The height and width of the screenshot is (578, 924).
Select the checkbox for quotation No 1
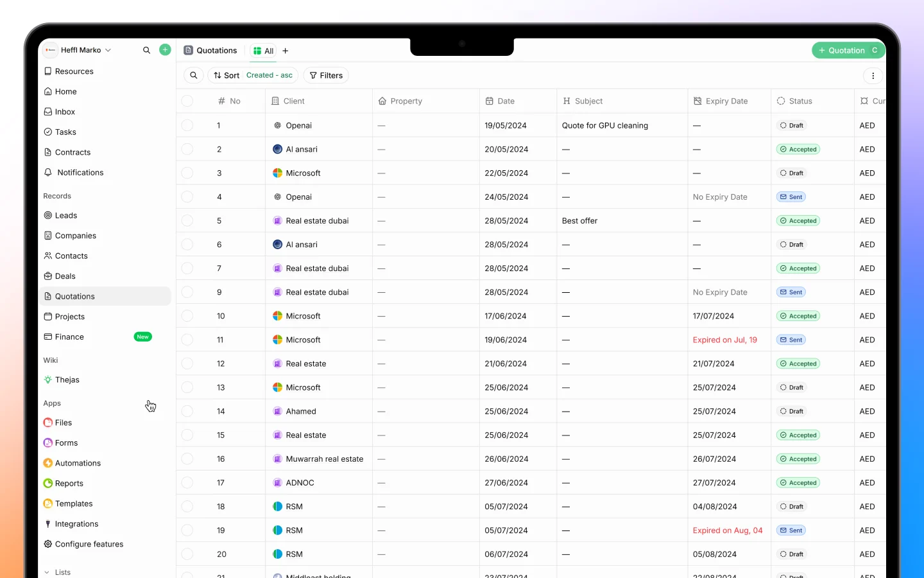187,125
